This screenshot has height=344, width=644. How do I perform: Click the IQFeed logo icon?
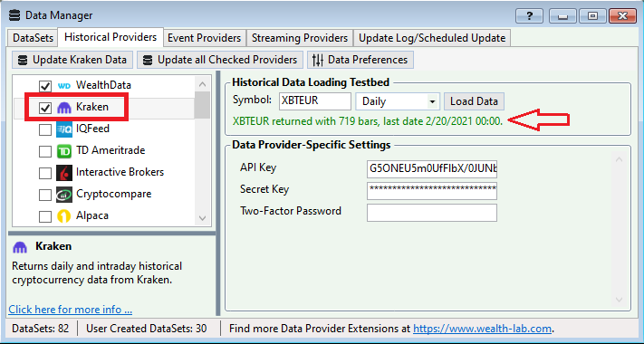(x=64, y=129)
